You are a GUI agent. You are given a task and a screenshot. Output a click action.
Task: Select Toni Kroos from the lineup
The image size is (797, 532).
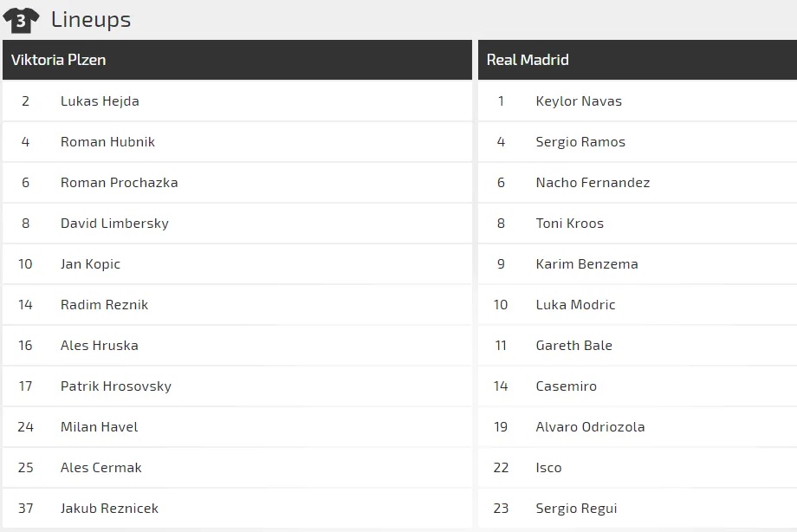coord(569,224)
